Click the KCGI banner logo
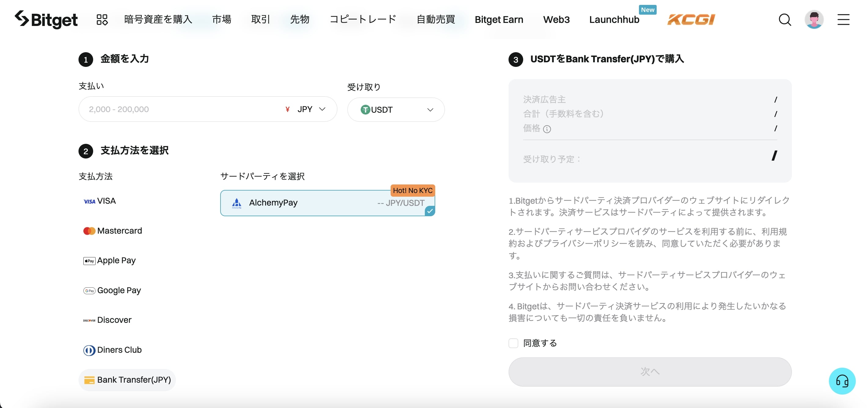Screen dimensions: 868x408 click(691, 20)
